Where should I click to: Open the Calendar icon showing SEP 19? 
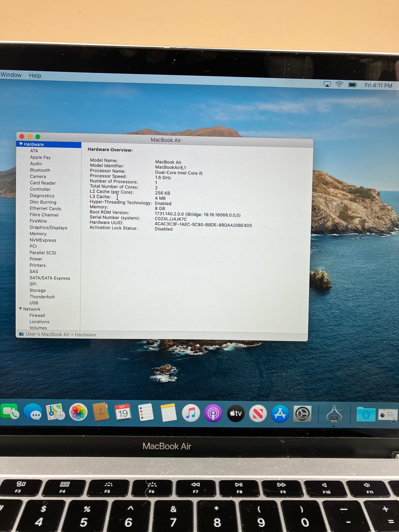pos(123,412)
